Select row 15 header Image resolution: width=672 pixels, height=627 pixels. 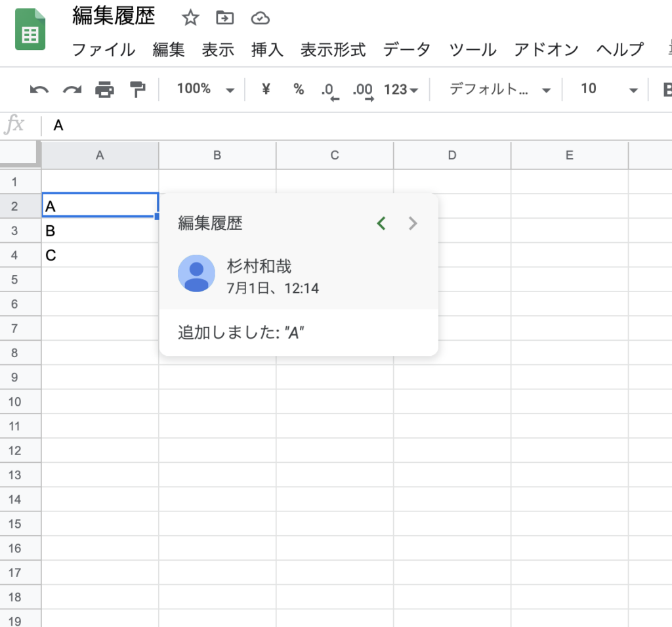[20, 524]
